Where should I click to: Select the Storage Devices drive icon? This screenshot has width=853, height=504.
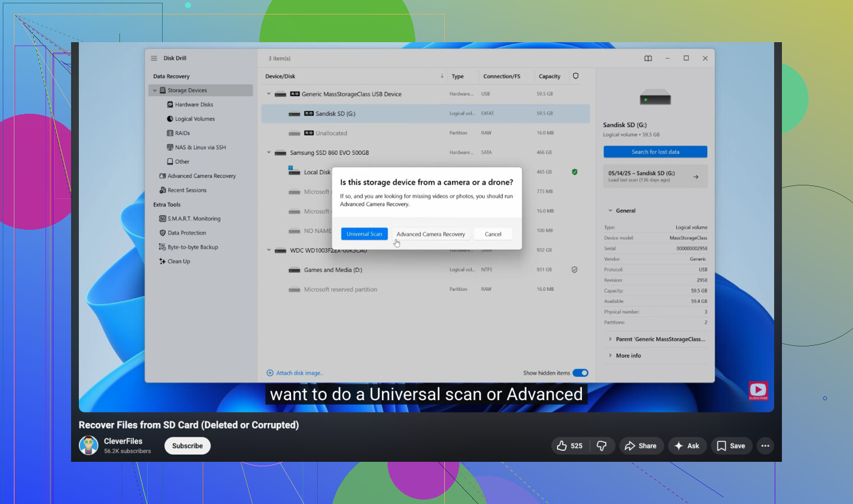163,90
